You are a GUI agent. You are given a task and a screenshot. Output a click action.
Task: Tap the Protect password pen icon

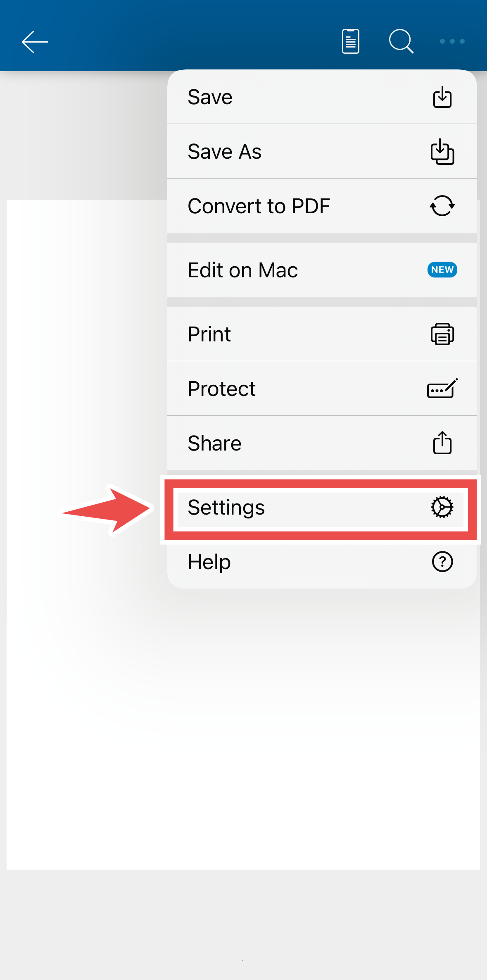442,389
